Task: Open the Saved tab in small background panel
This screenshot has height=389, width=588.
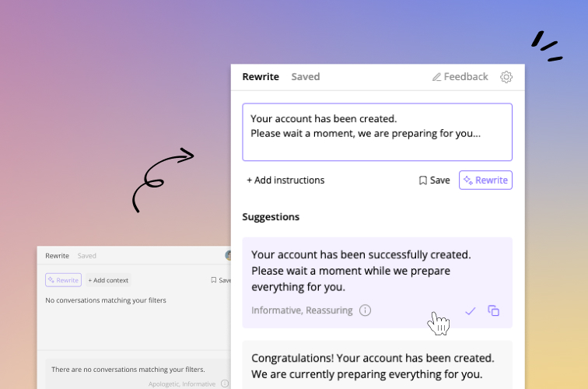Action: pos(86,255)
